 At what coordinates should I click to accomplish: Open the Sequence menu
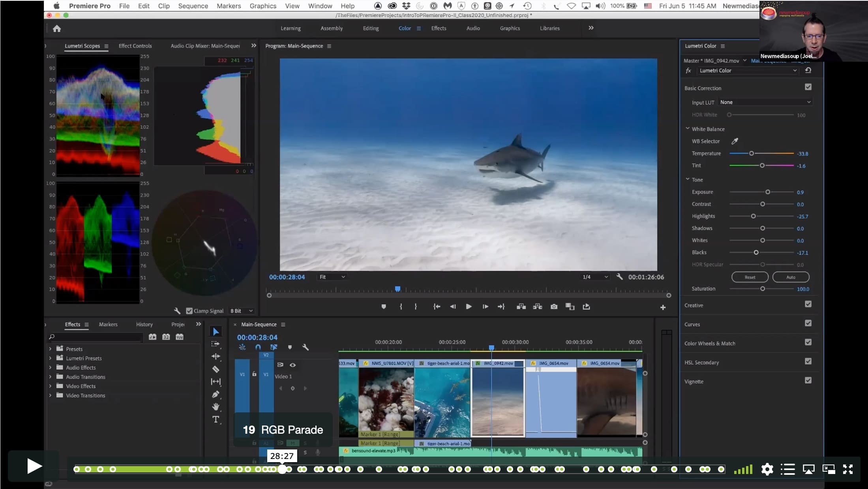[193, 6]
